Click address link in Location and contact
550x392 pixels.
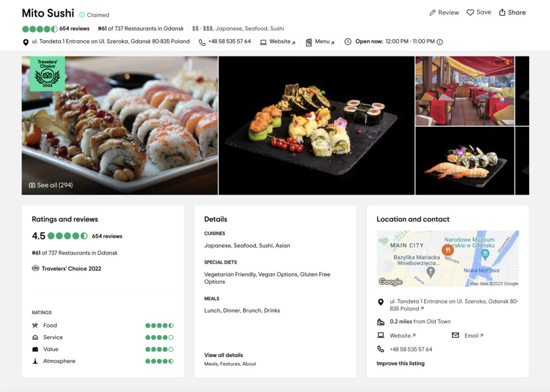click(x=453, y=305)
